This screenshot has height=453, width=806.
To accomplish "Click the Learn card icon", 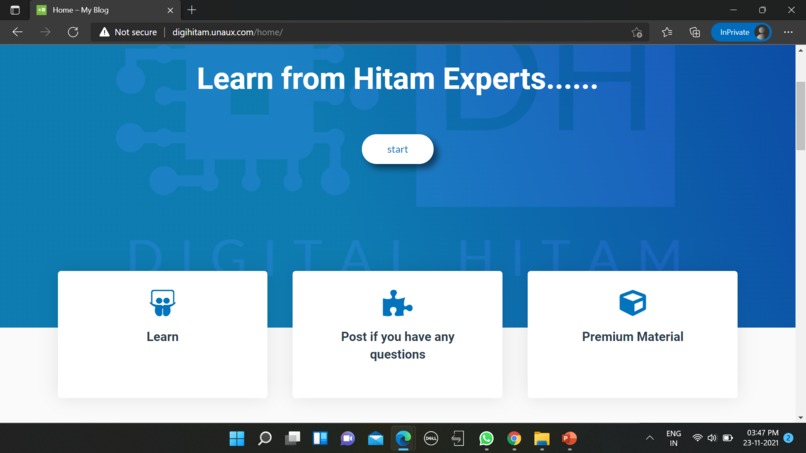I will (x=162, y=302).
